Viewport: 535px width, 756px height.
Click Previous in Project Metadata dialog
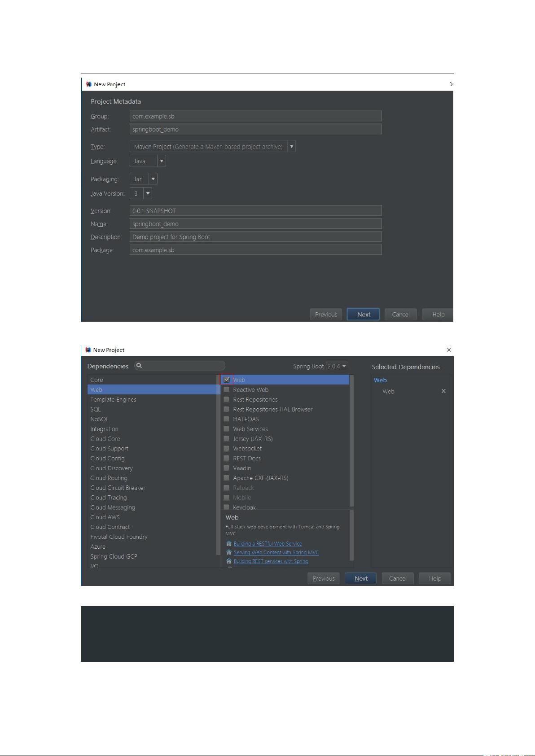(x=326, y=314)
